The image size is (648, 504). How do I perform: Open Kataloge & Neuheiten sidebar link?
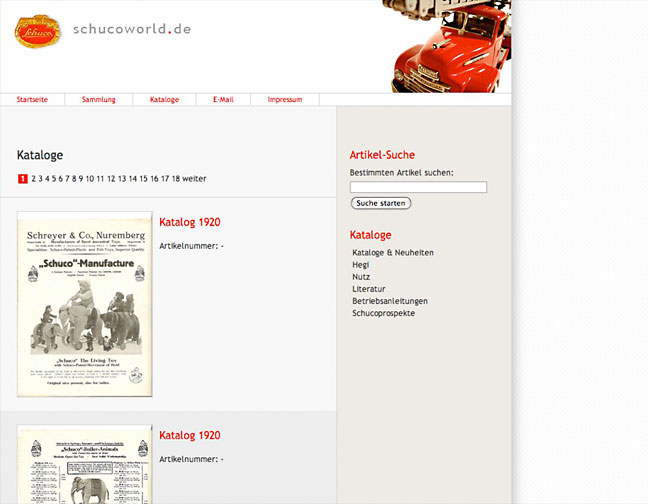point(393,253)
